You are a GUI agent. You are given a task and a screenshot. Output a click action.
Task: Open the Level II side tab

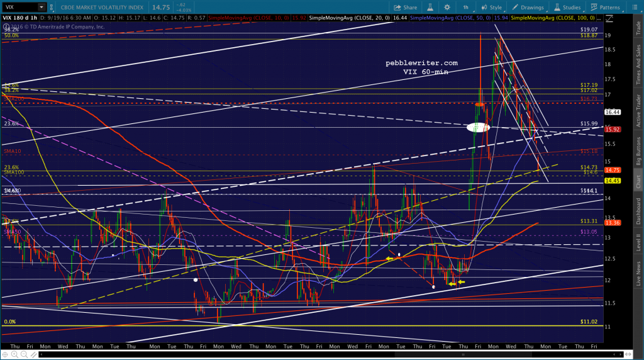(x=638, y=242)
